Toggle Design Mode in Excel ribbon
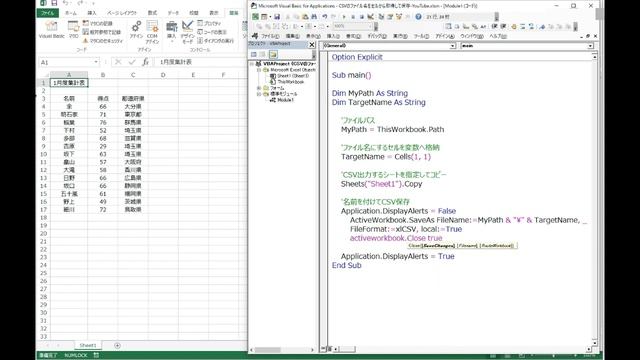This screenshot has height=360, width=640. (x=187, y=32)
